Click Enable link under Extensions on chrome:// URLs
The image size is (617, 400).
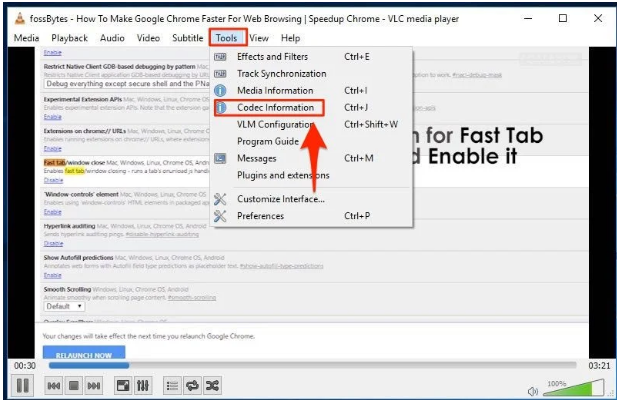[x=53, y=149]
